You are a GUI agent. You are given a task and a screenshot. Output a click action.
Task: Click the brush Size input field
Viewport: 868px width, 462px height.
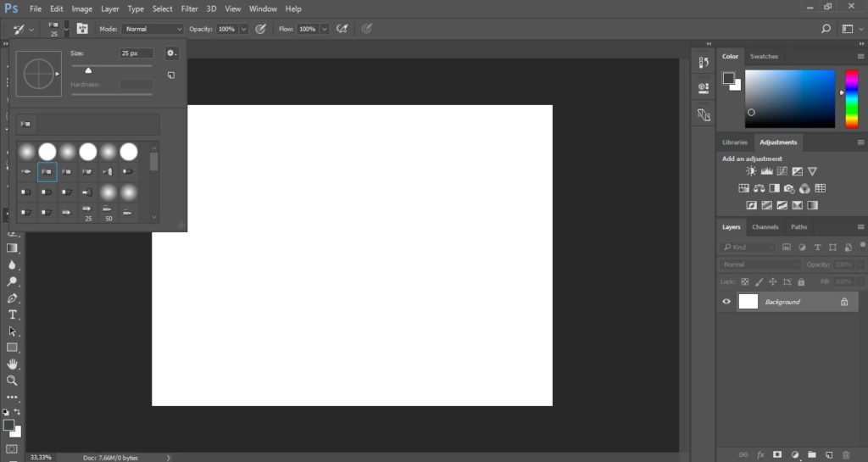136,53
